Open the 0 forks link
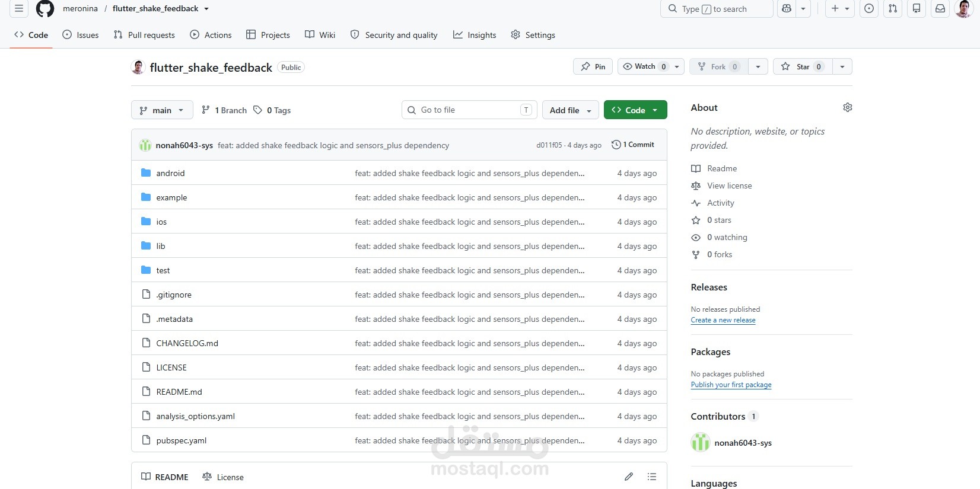This screenshot has height=489, width=980. (712, 254)
